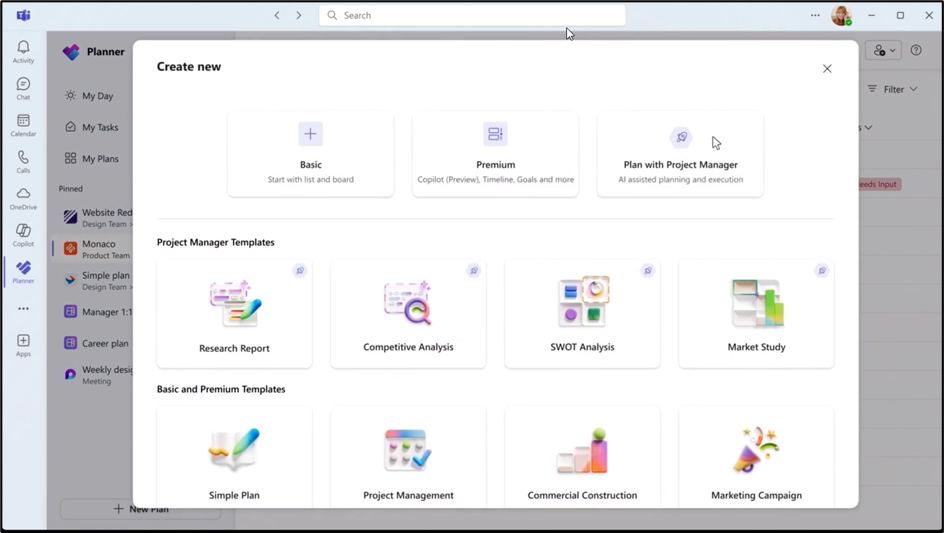This screenshot has height=533, width=944.
Task: Select the Planner app icon in sidebar
Action: (x=23, y=272)
